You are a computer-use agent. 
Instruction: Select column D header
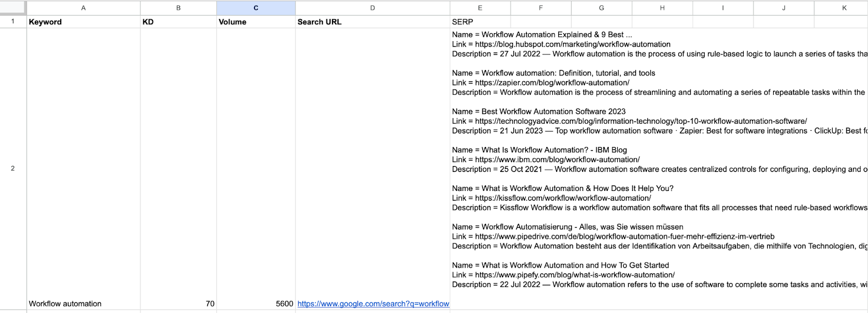373,8
